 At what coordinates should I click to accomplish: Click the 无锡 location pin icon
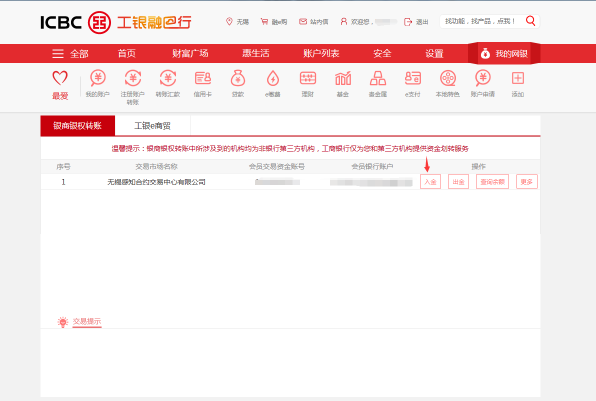(x=229, y=22)
